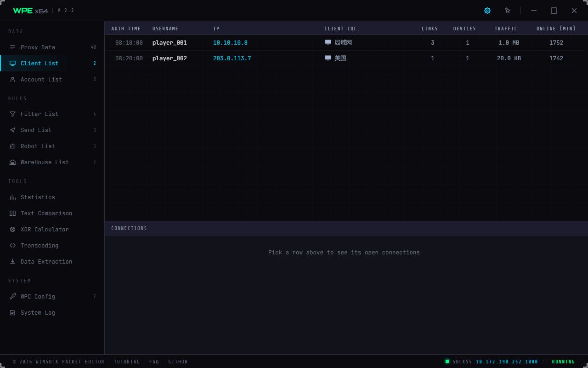Click the Statistics bar chart icon

13,197
